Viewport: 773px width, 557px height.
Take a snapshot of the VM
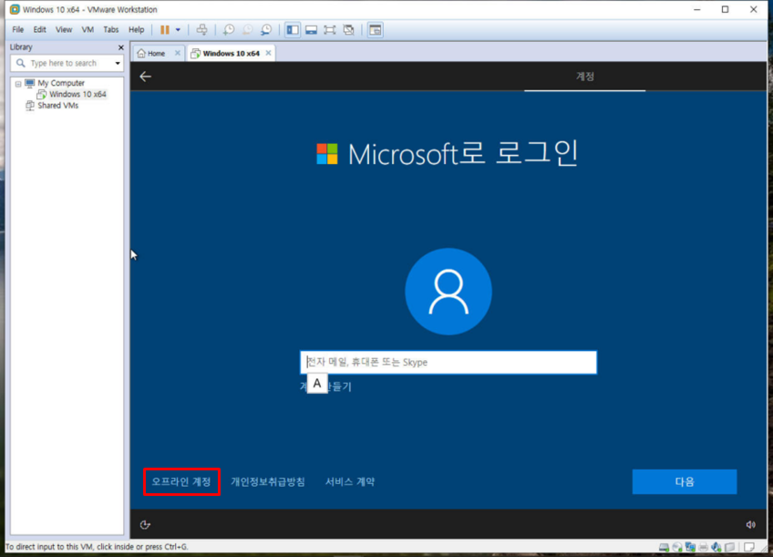click(228, 30)
